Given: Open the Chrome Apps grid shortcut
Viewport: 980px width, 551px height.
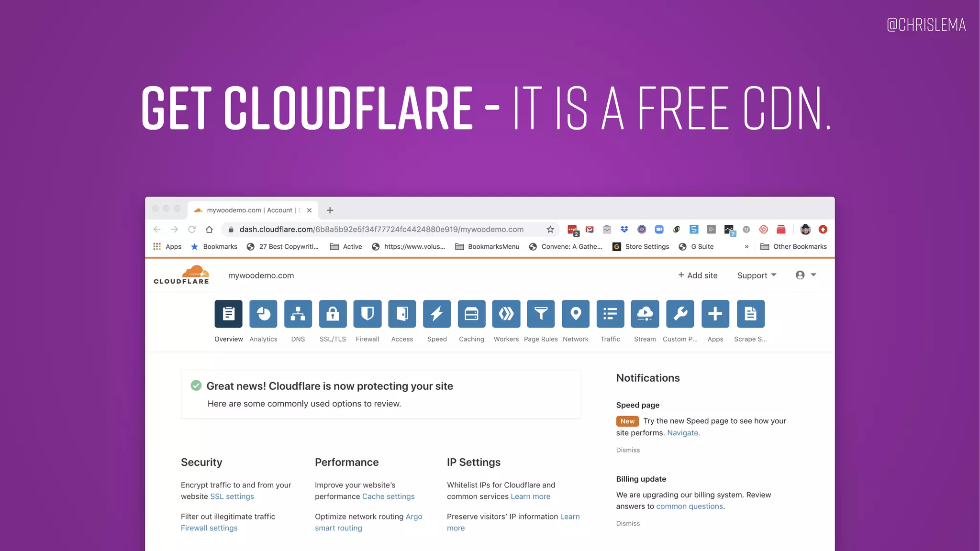Looking at the screenshot, I should [167, 246].
